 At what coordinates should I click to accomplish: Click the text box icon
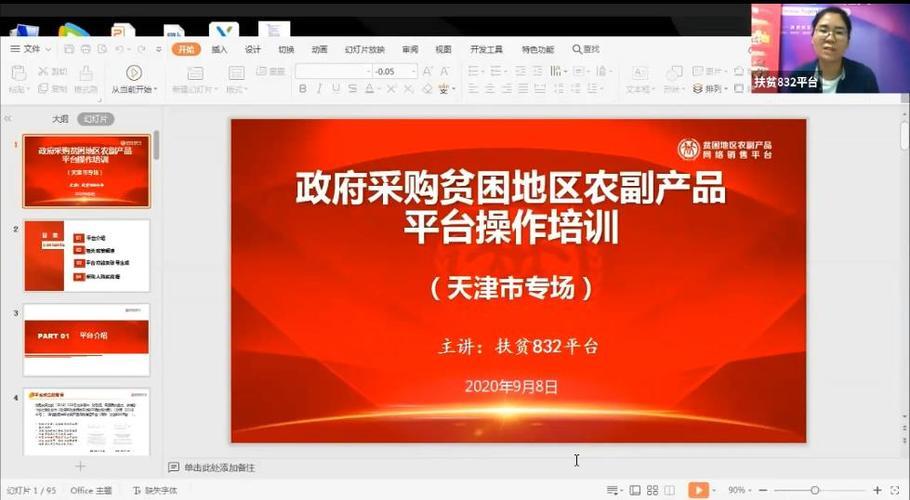(640, 73)
